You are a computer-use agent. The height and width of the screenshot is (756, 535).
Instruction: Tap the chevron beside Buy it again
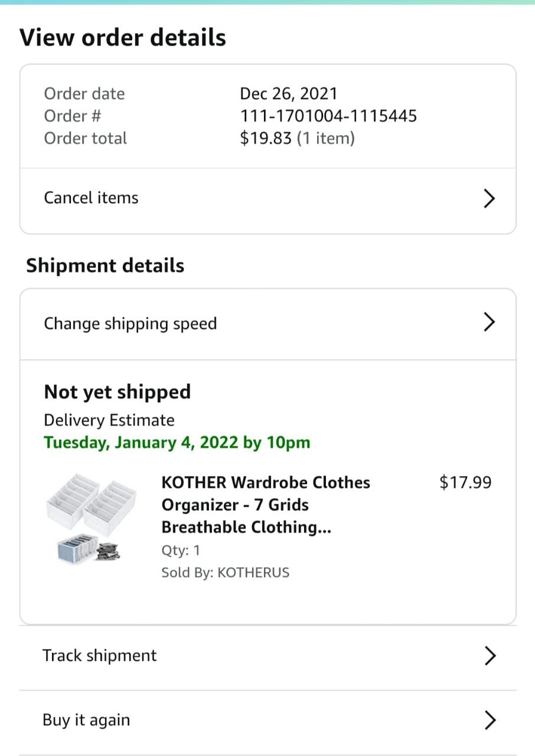click(490, 721)
